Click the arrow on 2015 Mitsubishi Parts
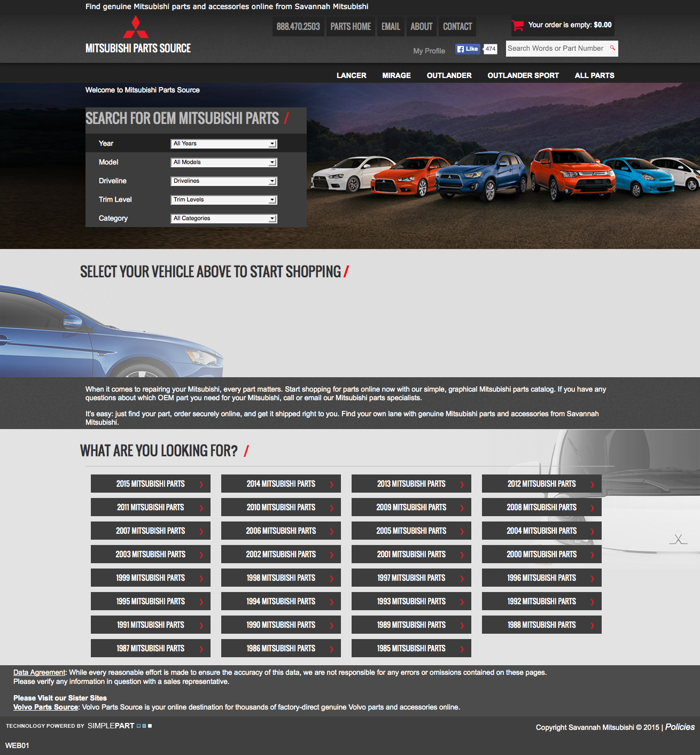This screenshot has height=755, width=700. [x=201, y=484]
